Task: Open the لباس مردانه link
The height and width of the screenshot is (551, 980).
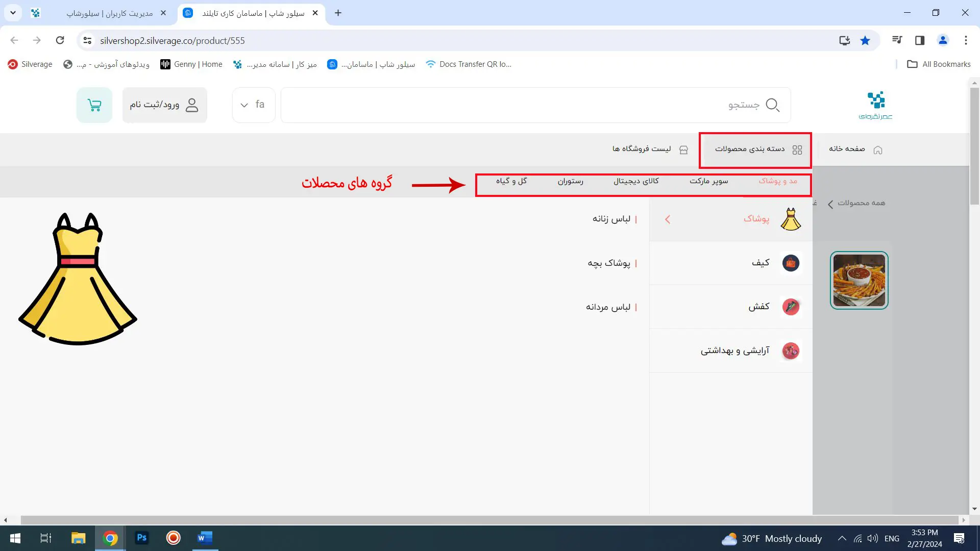Action: [608, 307]
